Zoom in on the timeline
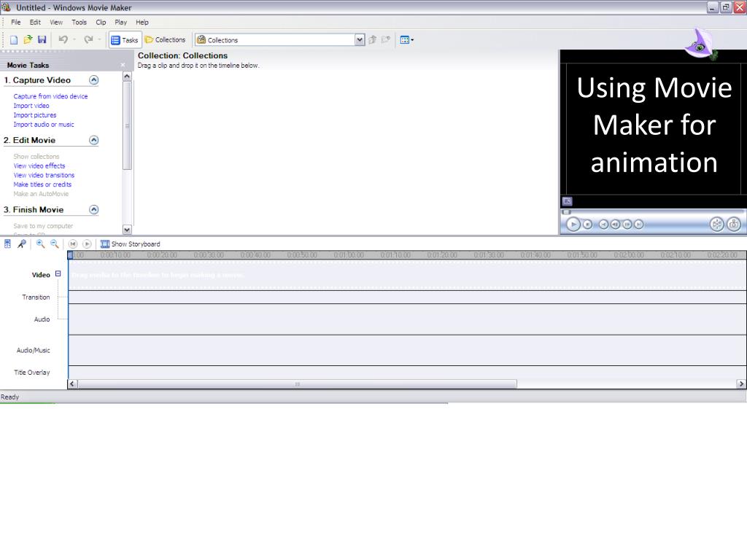747x560 pixels. pos(41,244)
